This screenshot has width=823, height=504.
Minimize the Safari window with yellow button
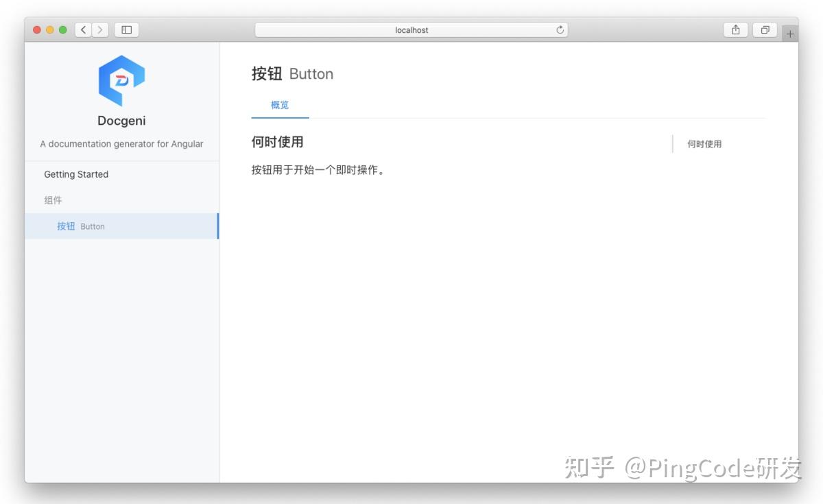[50, 29]
